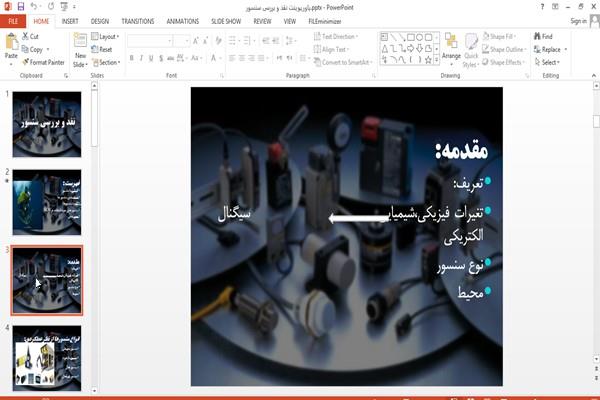Screen dimensions: 600x400
Task: Open the FILE tab
Action: [13, 21]
